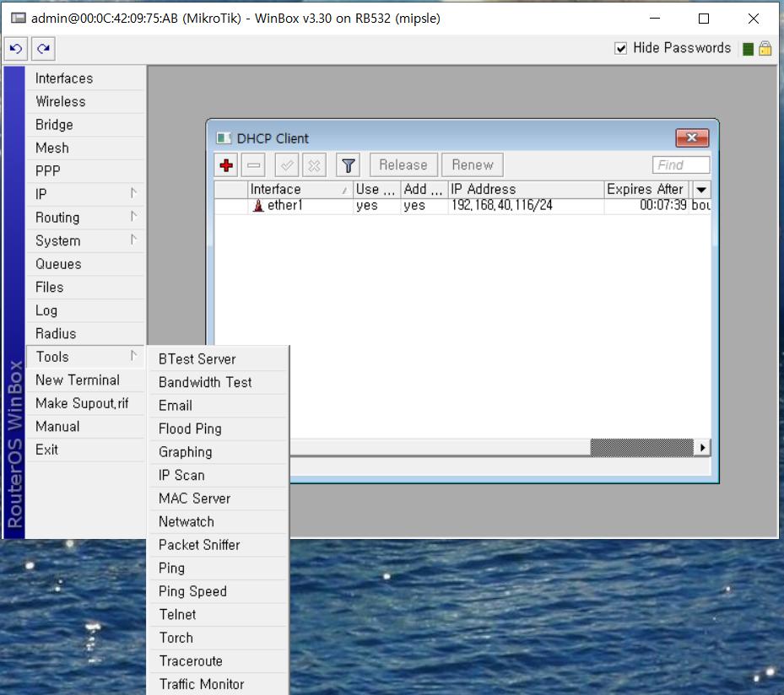Screen dimensions: 784x695
Task: Click the Add... column header
Action: click(424, 190)
